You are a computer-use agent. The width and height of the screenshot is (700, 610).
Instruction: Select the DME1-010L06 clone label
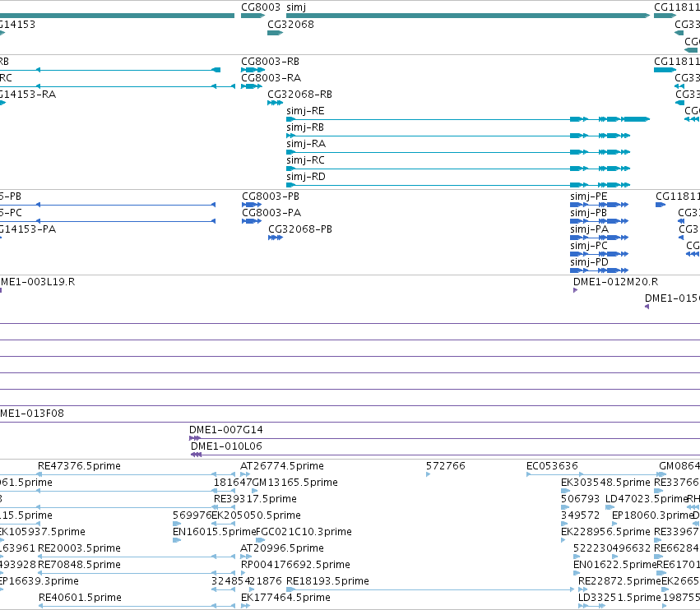pos(226,446)
